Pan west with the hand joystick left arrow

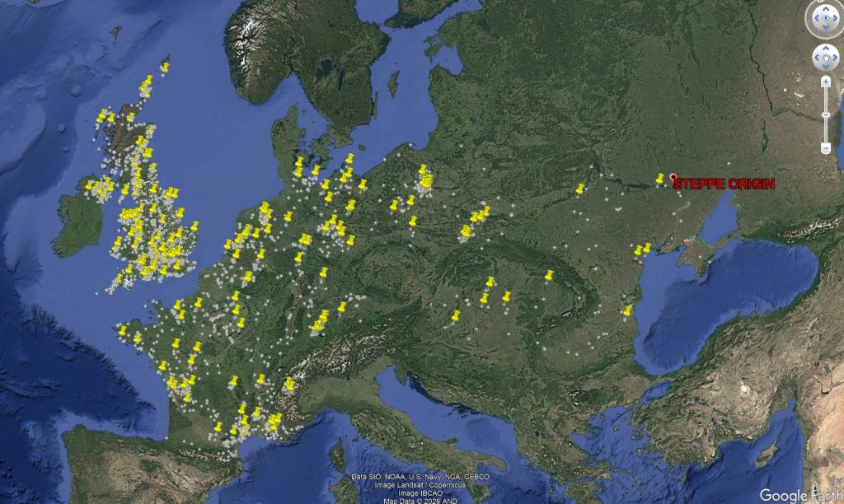tap(816, 57)
